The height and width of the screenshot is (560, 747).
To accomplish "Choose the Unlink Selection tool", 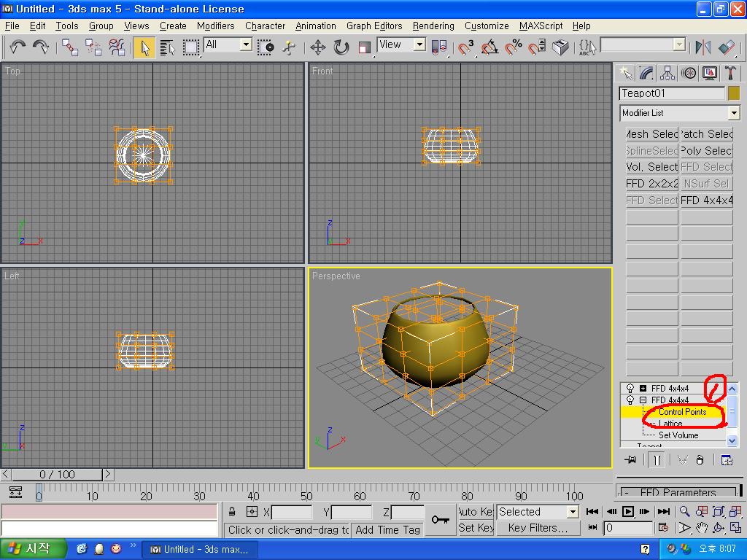I will (93, 47).
